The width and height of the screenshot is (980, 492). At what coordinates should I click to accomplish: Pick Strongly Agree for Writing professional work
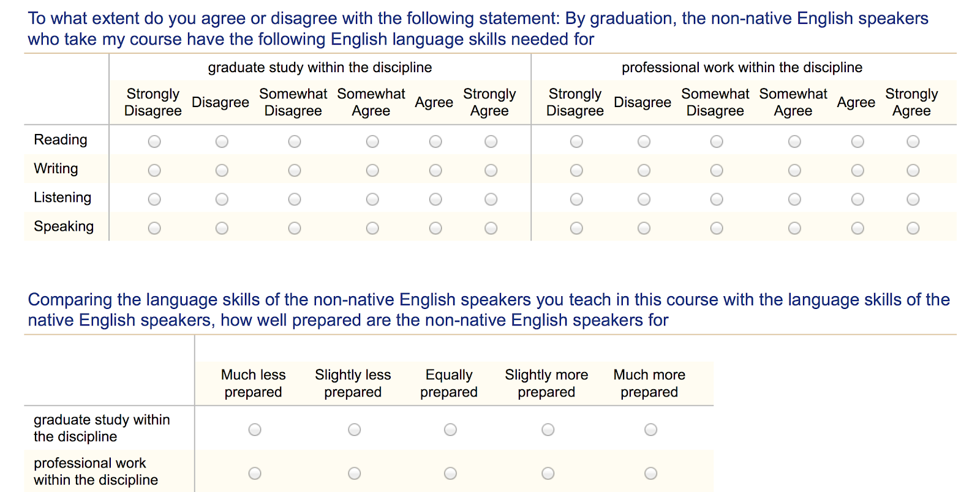click(x=913, y=170)
